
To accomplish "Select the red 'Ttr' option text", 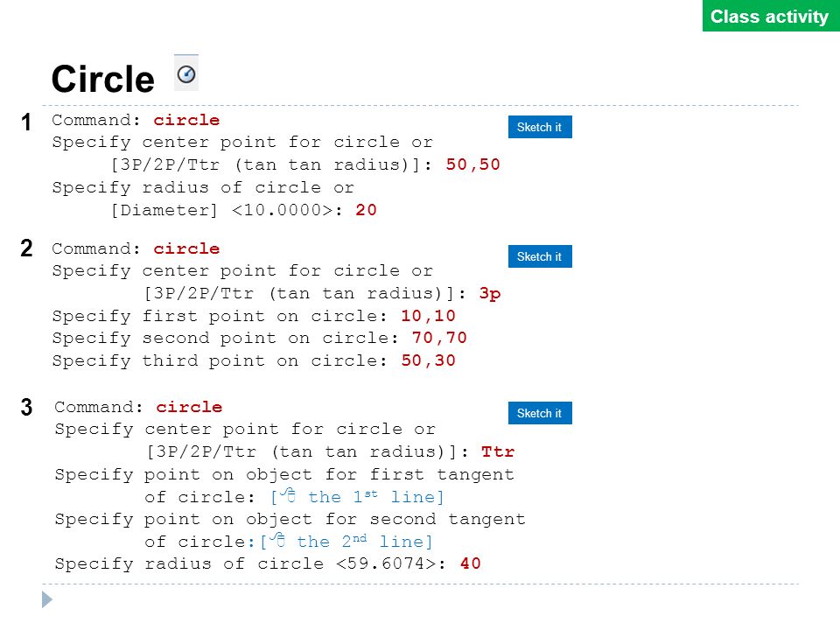I will [x=498, y=451].
